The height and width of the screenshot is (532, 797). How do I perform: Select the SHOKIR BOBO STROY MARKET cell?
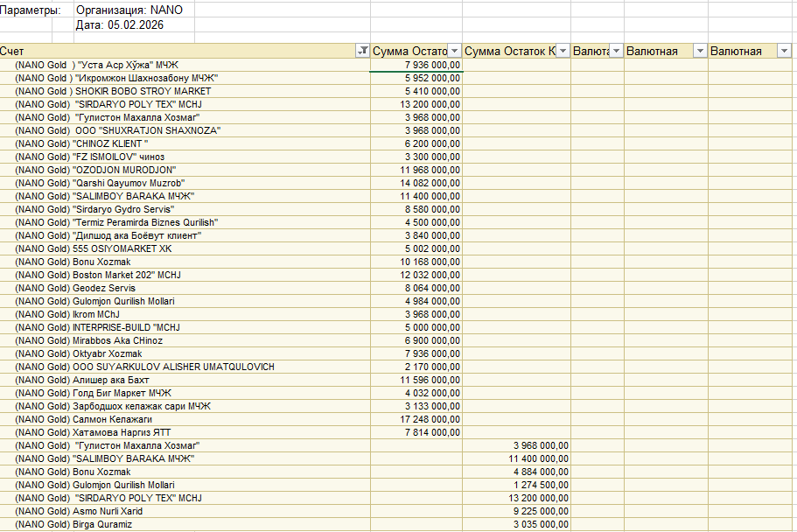point(185,91)
